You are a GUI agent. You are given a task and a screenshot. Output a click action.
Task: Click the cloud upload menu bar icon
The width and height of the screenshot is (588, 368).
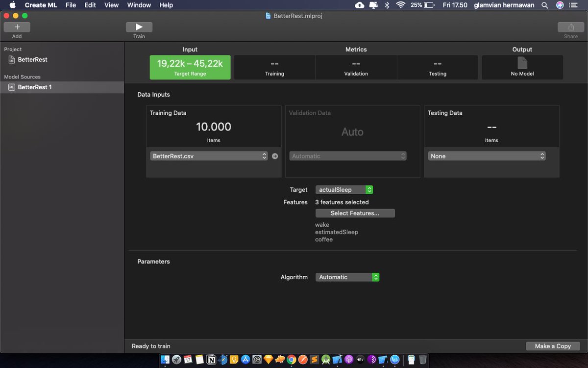360,5
